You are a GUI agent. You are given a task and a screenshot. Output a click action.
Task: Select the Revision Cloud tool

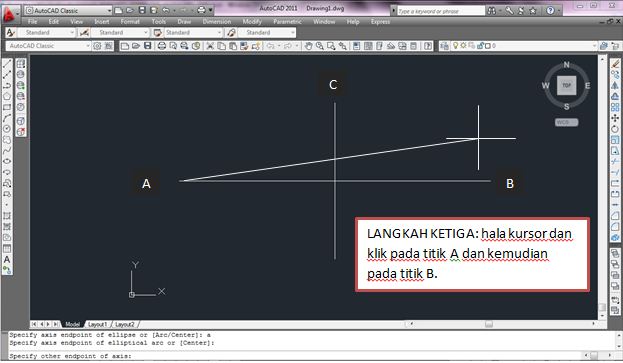[7, 140]
